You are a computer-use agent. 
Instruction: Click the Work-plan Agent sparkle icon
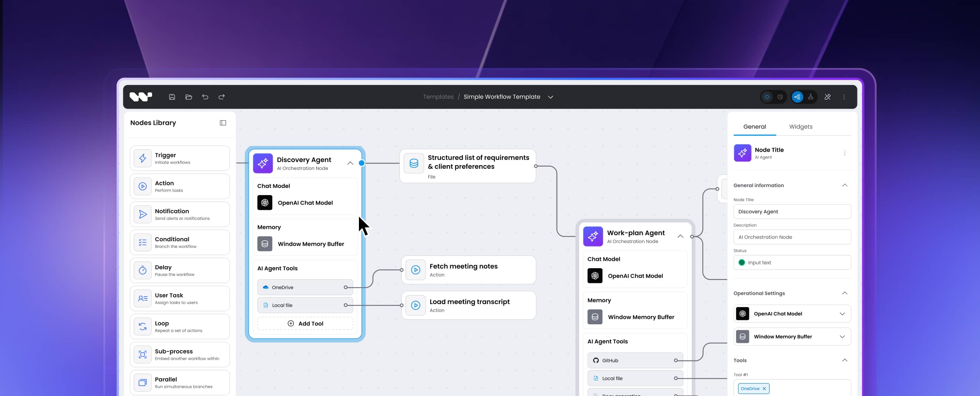[593, 236]
